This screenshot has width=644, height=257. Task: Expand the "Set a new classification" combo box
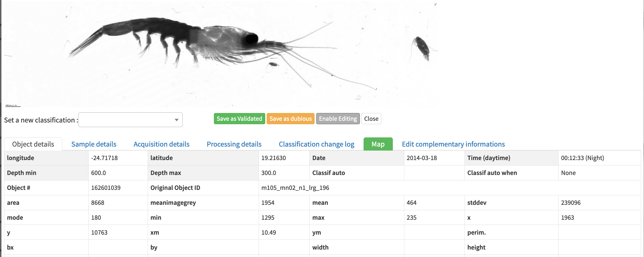click(x=130, y=120)
